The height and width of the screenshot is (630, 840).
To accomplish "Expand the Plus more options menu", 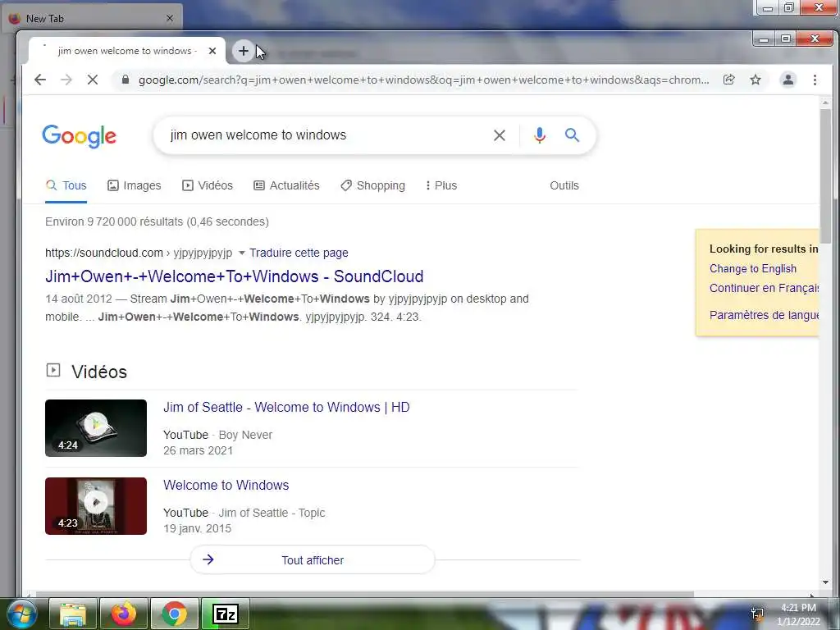I will [441, 185].
